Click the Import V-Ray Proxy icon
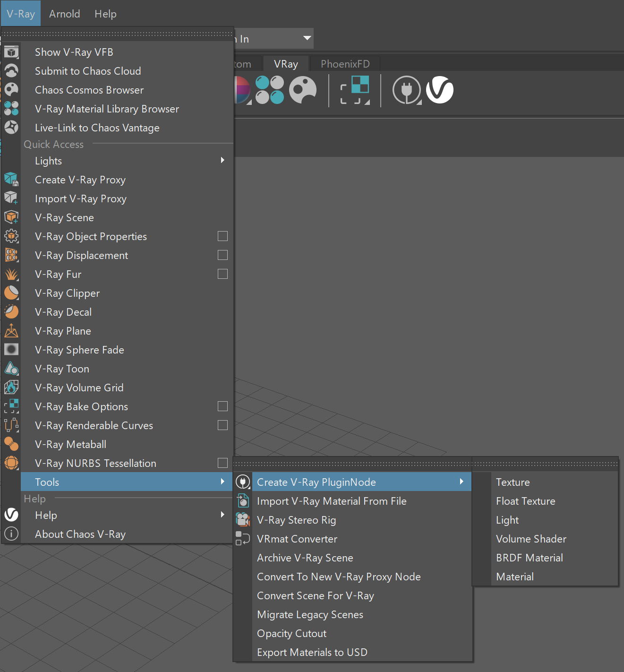 [11, 198]
